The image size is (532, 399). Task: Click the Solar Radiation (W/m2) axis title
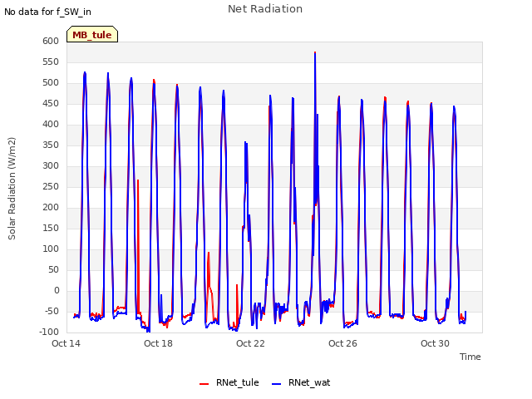tap(12, 189)
